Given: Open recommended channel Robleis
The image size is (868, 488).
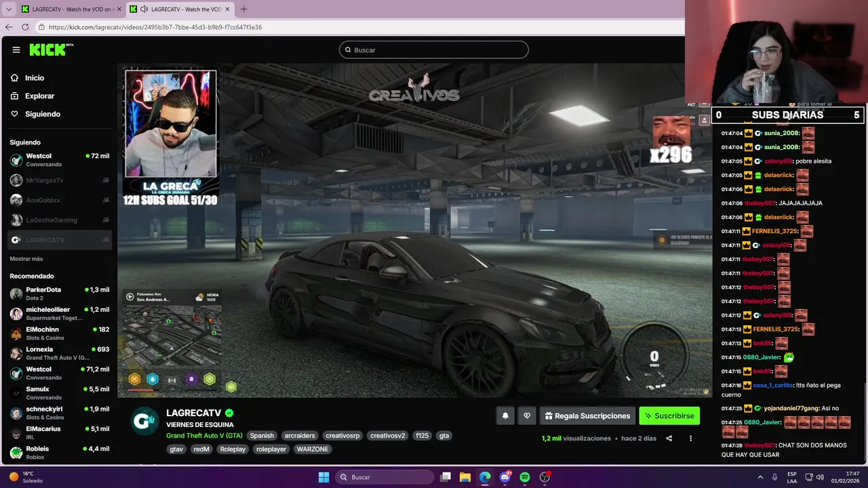Looking at the screenshot, I should pos(60,452).
